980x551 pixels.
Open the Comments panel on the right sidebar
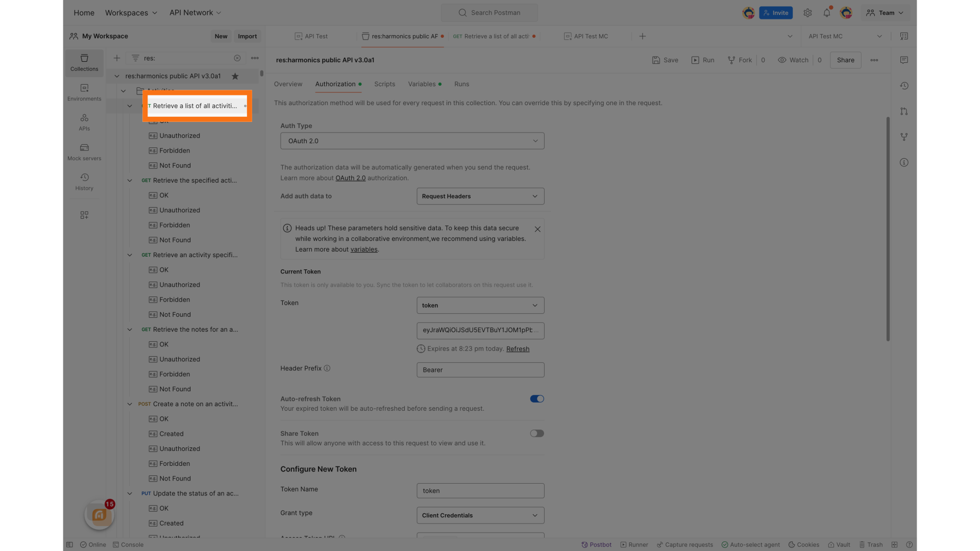(x=904, y=60)
